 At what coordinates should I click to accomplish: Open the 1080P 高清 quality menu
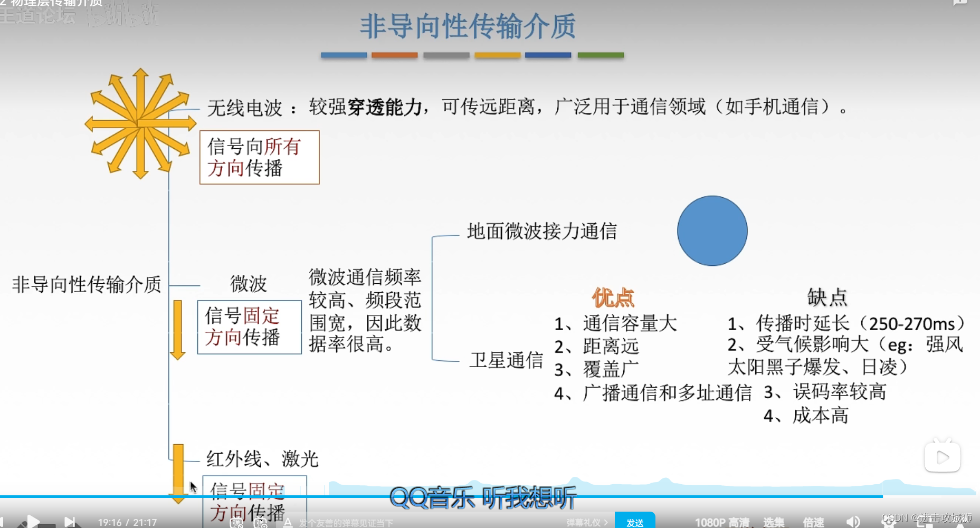[x=722, y=522]
